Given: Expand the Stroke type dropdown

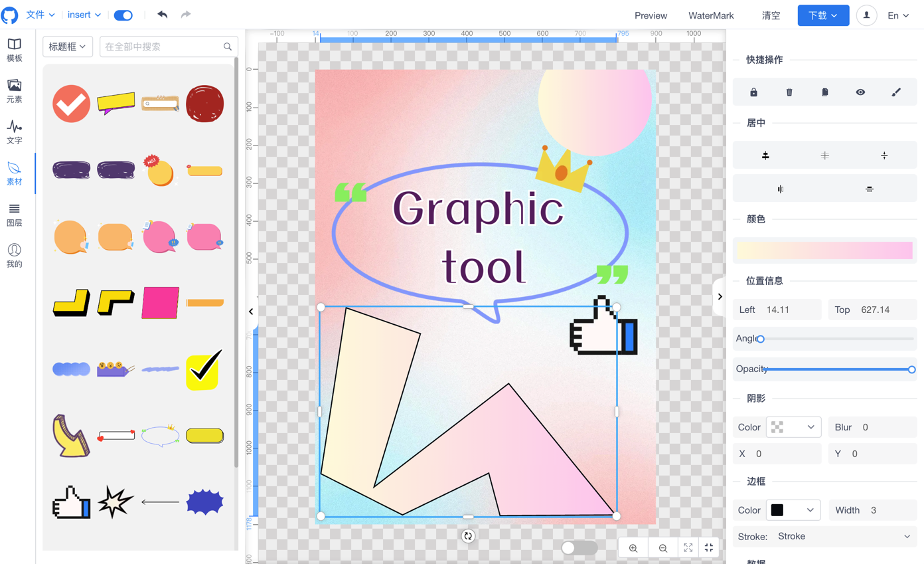Looking at the screenshot, I should click(x=843, y=536).
